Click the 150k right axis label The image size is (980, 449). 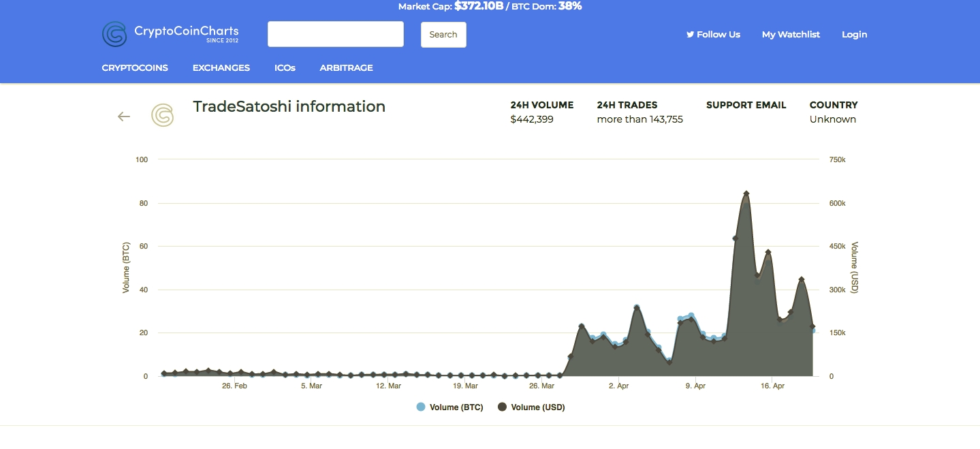837,332
